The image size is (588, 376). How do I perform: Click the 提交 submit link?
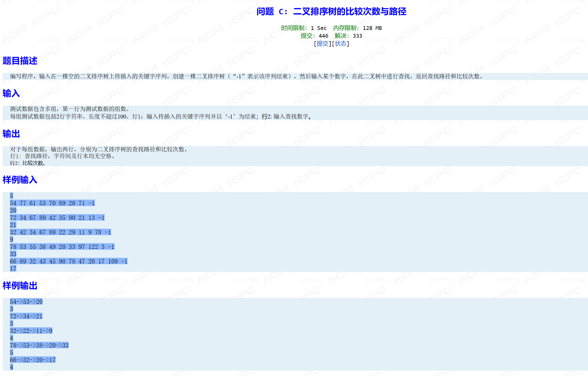pyautogui.click(x=322, y=44)
